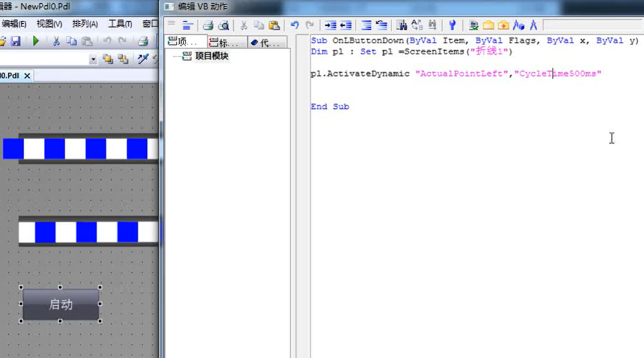This screenshot has width=644, height=358.
Task: Click the Save floppy disk icon
Action: click(x=16, y=41)
